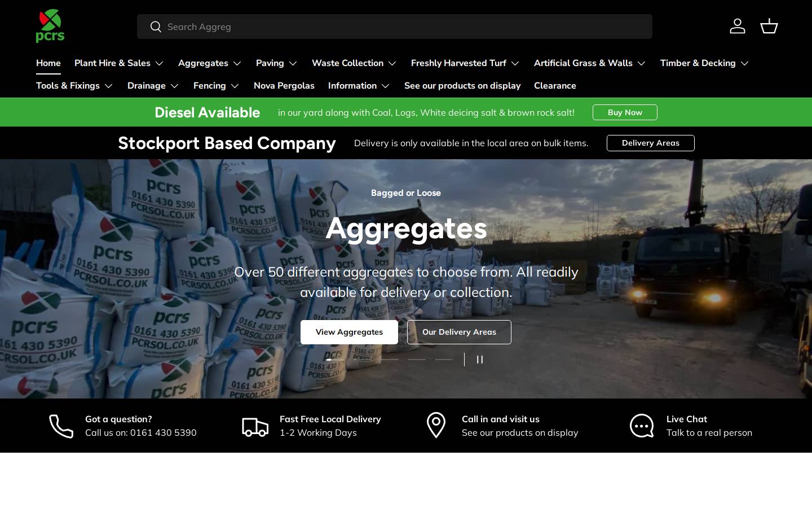812x508 pixels.
Task: Open the account login icon
Action: coord(738,26)
